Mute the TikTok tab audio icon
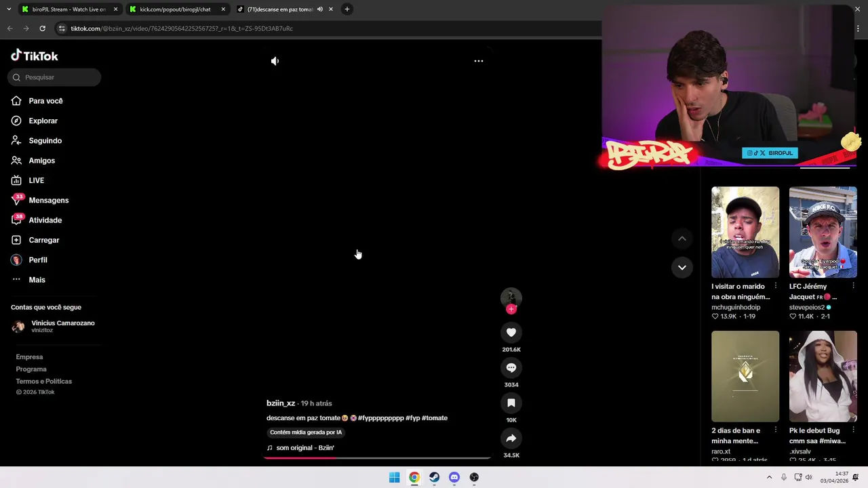Image resolution: width=868 pixels, height=488 pixels. pyautogui.click(x=319, y=9)
